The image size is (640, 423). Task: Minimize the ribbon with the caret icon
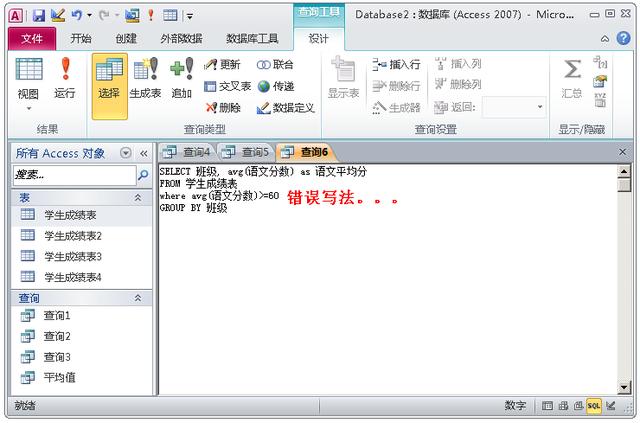click(x=605, y=39)
